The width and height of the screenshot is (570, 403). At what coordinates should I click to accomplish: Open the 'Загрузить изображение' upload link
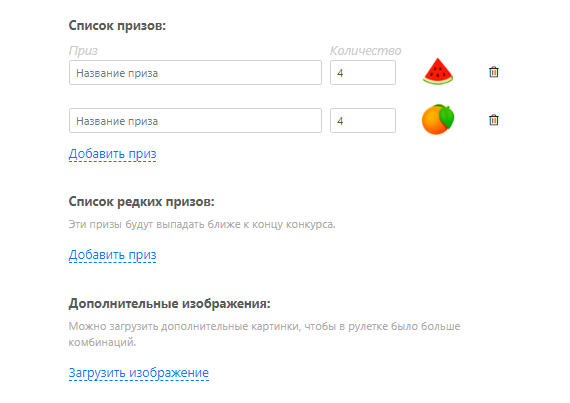pyautogui.click(x=139, y=372)
